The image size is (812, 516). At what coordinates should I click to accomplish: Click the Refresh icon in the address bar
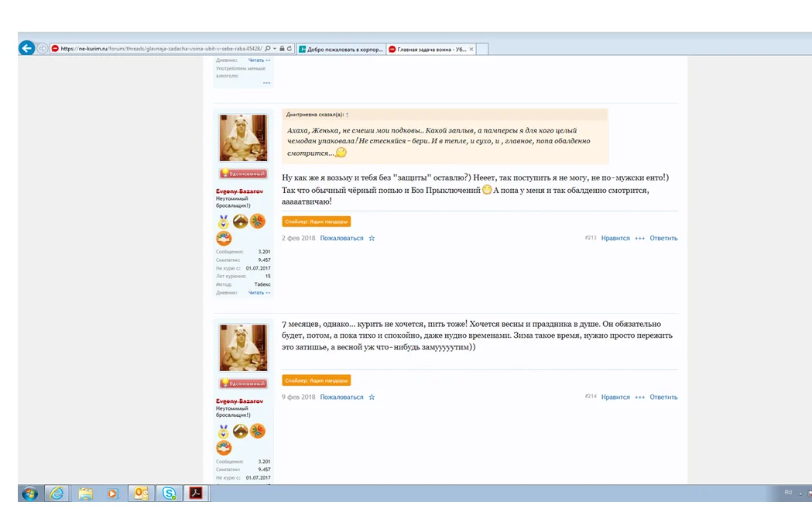click(289, 47)
